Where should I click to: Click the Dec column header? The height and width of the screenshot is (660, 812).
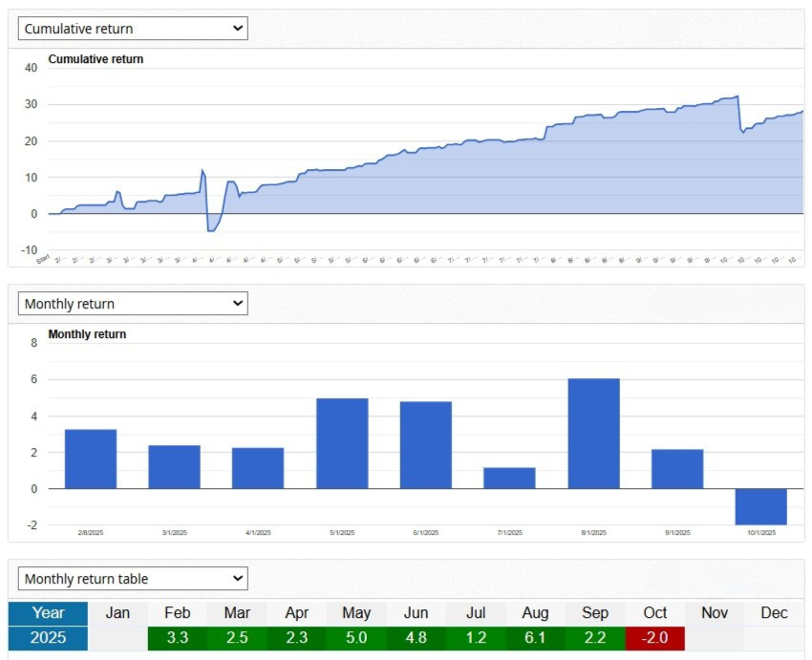pyautogui.click(x=774, y=613)
